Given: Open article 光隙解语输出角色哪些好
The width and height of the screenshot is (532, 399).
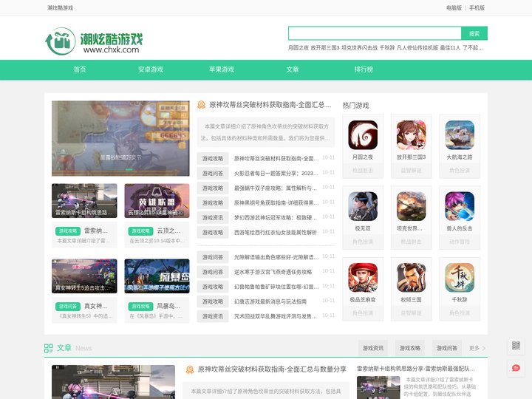Looking at the screenshot, I should click(x=276, y=257).
